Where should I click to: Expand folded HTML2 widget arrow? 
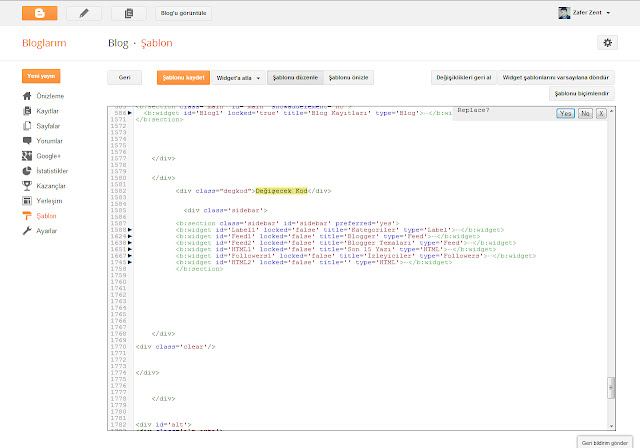130,262
